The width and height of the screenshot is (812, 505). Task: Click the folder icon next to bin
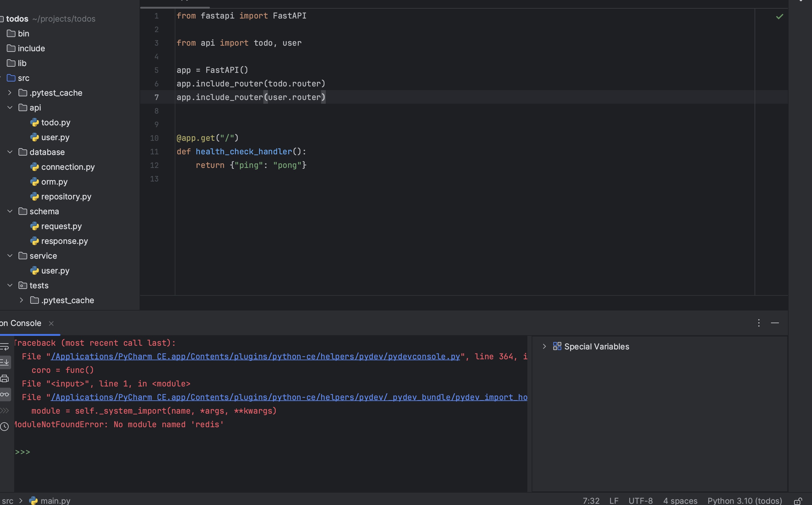(11, 33)
